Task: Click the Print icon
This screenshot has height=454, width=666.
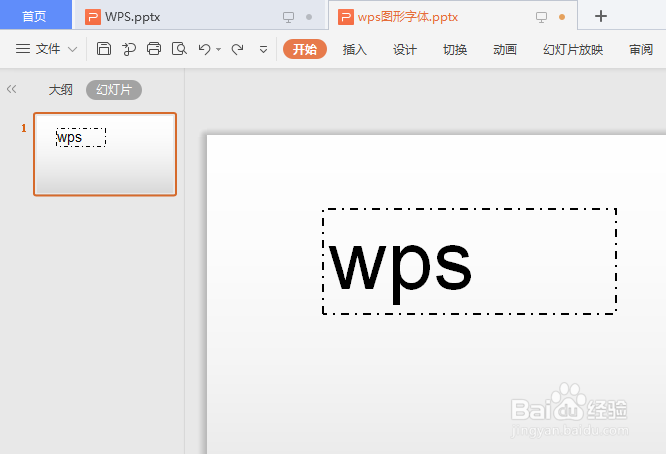Action: [154, 49]
